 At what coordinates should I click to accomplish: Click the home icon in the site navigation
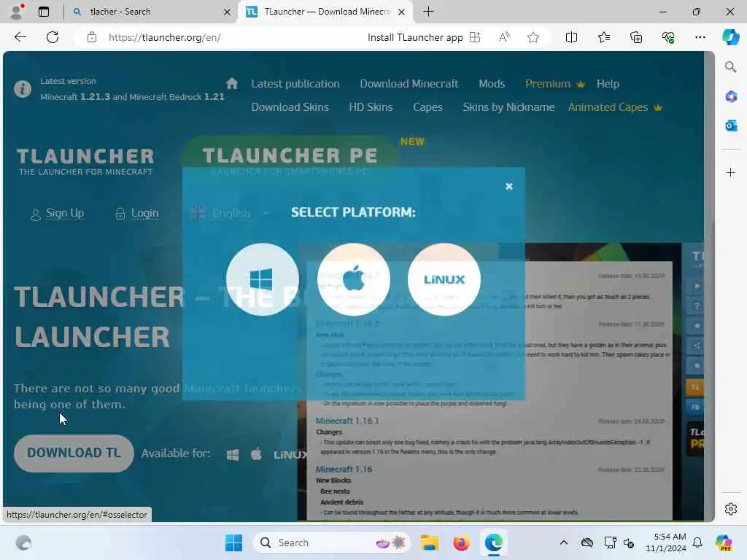232,83
